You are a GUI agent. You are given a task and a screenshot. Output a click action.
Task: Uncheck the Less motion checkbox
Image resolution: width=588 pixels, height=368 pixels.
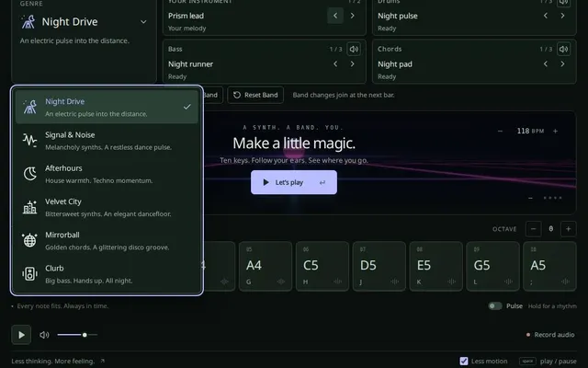tap(464, 362)
